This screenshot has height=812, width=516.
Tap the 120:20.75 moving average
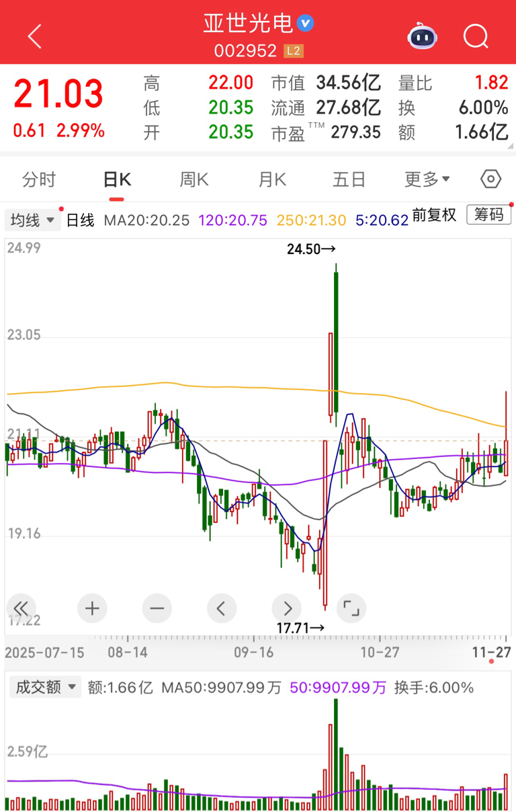coord(232,220)
